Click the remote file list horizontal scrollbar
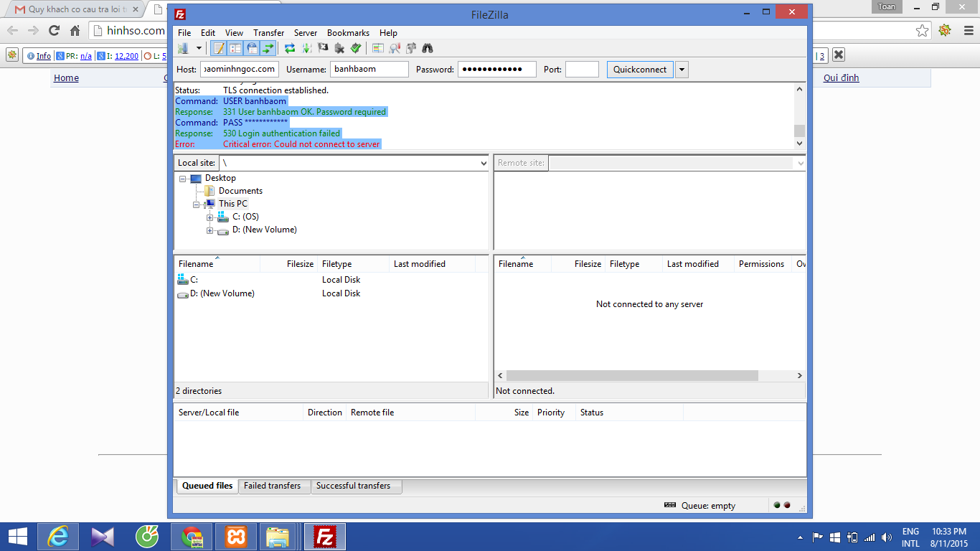 coord(631,376)
